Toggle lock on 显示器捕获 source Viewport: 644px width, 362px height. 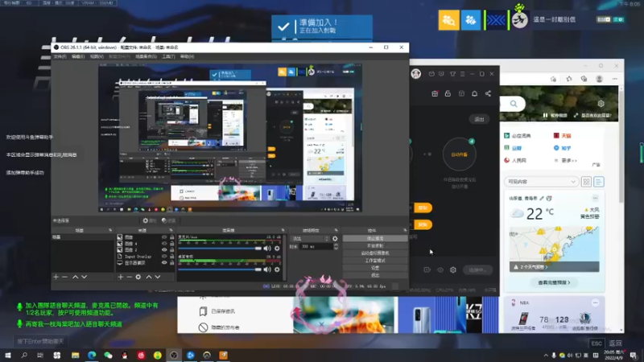coord(172,263)
